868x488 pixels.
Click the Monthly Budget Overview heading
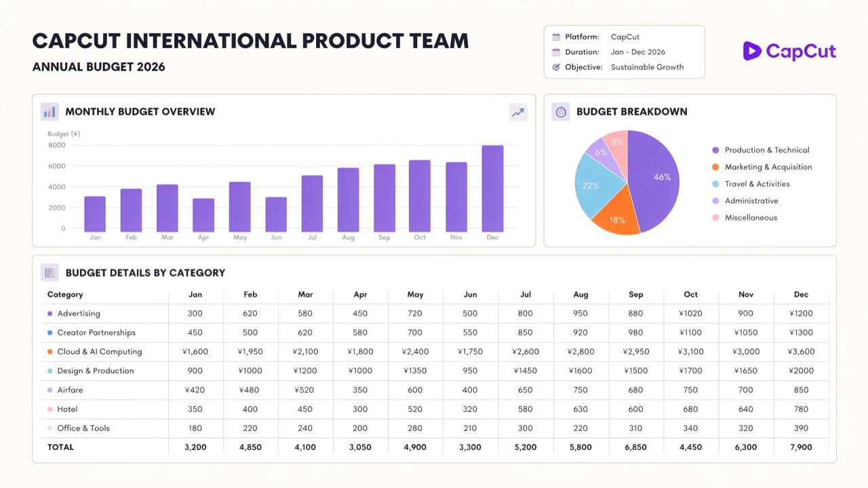point(140,112)
